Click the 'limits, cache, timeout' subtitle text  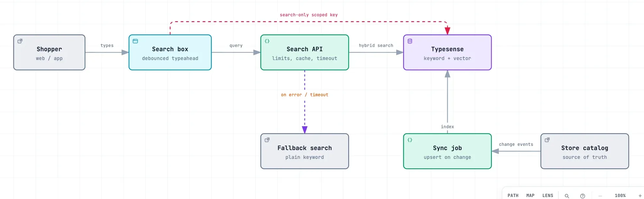pyautogui.click(x=305, y=58)
